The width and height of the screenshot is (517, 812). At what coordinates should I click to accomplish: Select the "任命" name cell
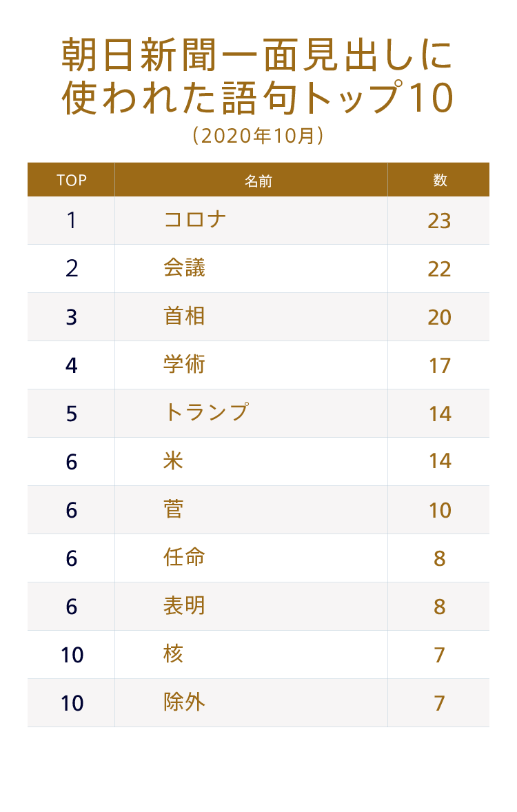[x=185, y=558]
